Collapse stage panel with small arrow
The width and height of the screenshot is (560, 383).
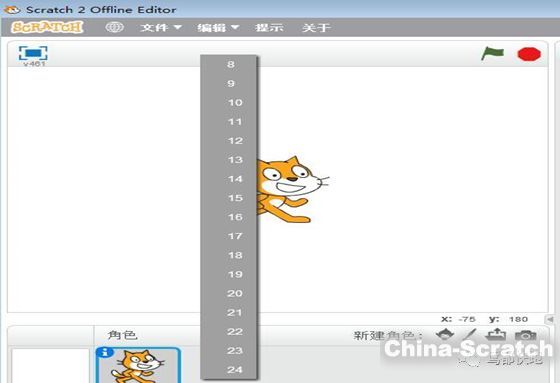pyautogui.click(x=550, y=319)
